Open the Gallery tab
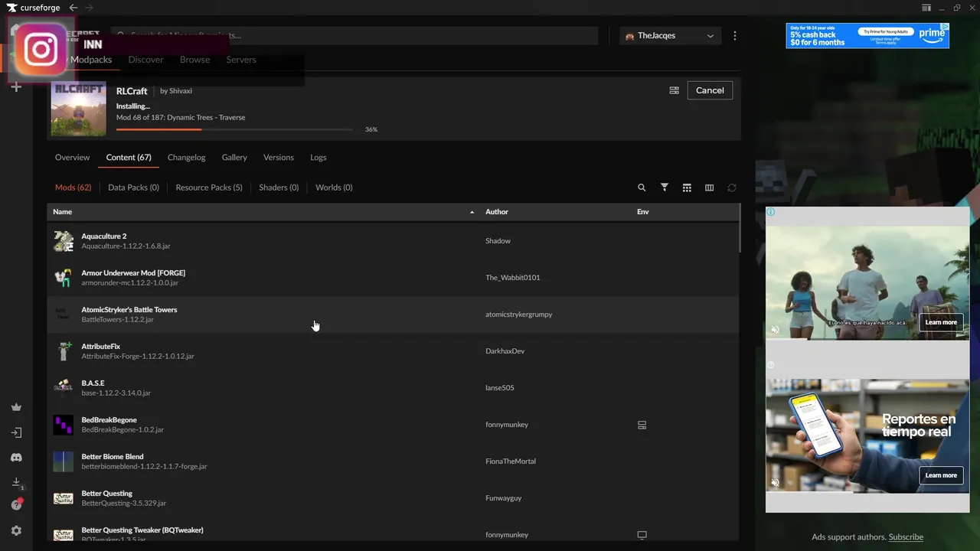 (x=234, y=158)
